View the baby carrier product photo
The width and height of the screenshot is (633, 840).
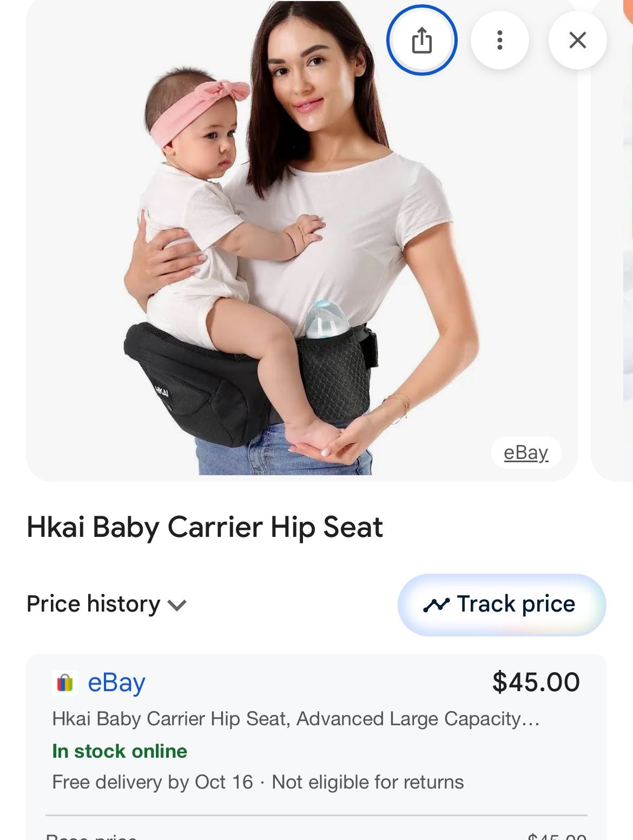302,238
